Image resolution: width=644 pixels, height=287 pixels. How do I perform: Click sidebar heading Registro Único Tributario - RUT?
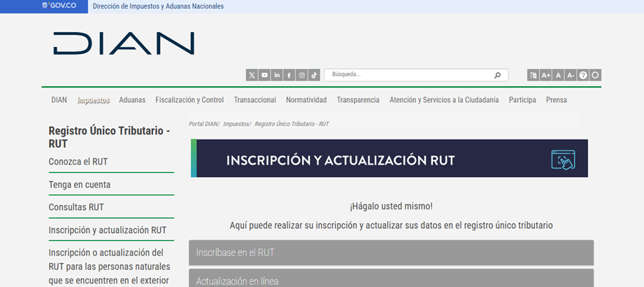tap(109, 137)
